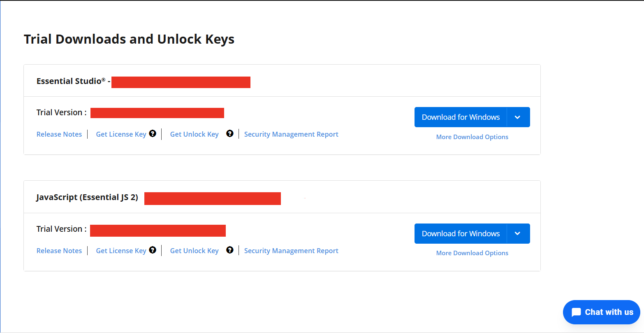Download JavaScript Essential JS 2 for Windows
The height and width of the screenshot is (333, 644).
pyautogui.click(x=461, y=234)
